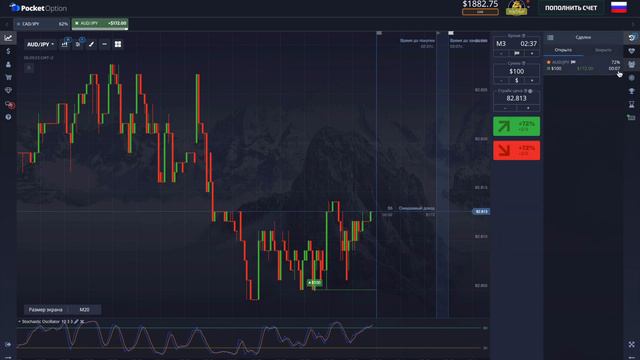
Task: Click the red down-arrow sell button
Action: pyautogui.click(x=516, y=150)
